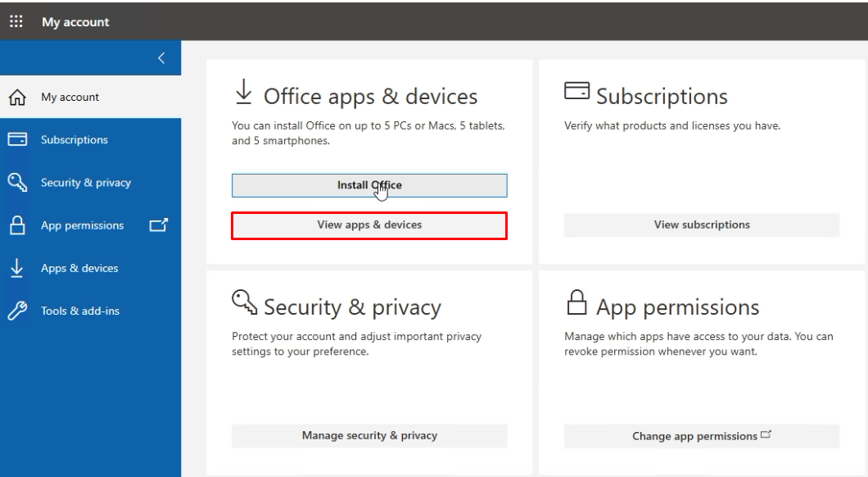Screen dimensions: 868x477
Task: Click text 'Verify what products and licenses you have.'
Action: coord(672,125)
